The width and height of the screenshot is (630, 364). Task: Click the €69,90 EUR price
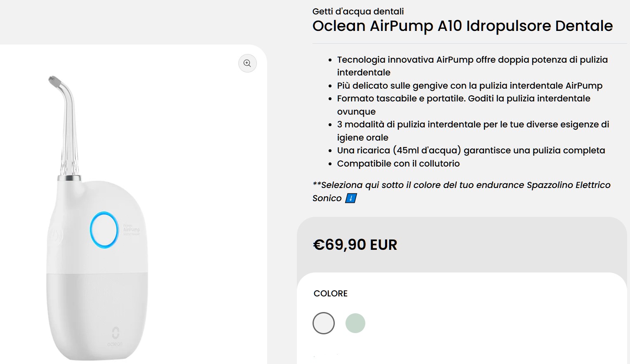[x=355, y=244]
